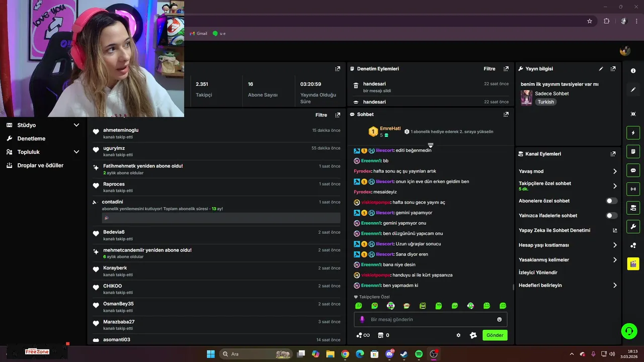Open Takipçilere özel sohbet settings chevron
This screenshot has height=362, width=644.
[x=614, y=186]
